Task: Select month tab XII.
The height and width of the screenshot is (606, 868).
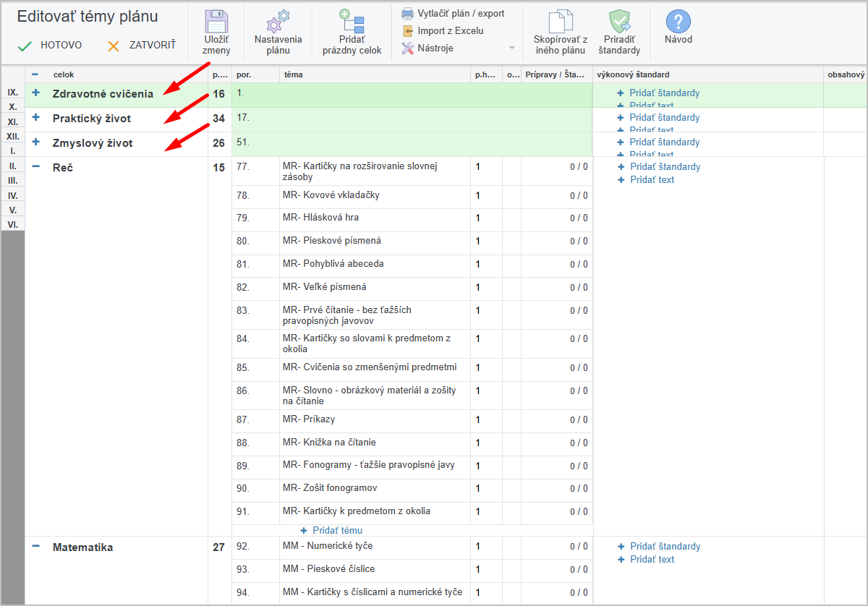Action: pyautogui.click(x=13, y=136)
